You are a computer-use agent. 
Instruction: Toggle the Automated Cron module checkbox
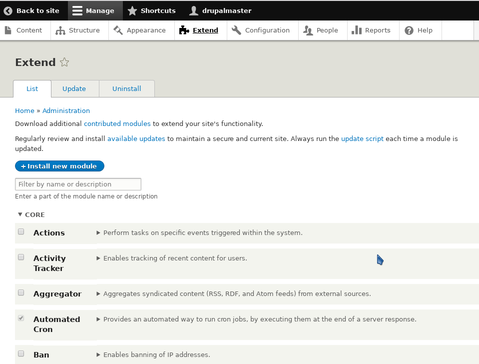pos(21,318)
